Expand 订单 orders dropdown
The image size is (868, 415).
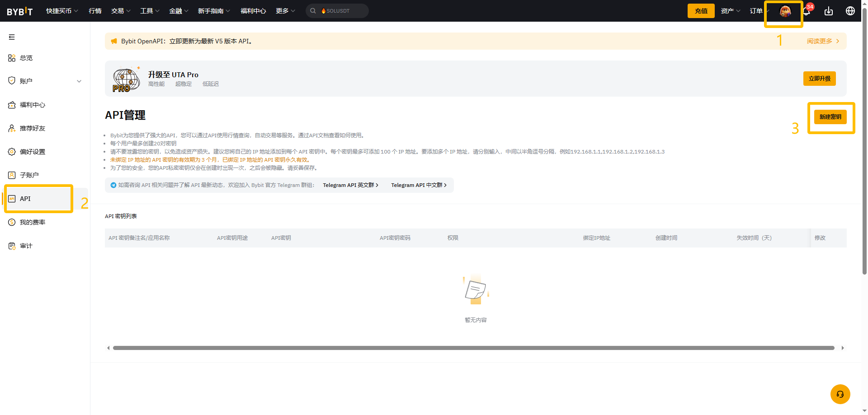point(759,11)
